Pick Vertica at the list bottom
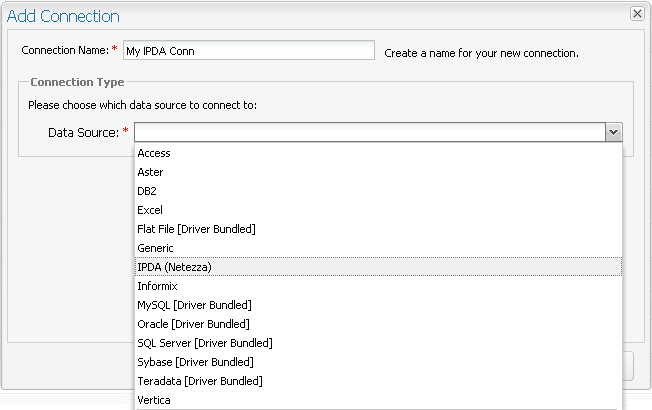 [x=154, y=400]
